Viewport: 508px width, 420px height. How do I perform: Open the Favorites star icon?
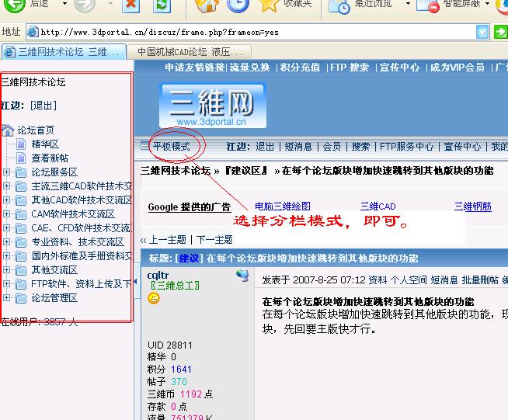point(269,5)
